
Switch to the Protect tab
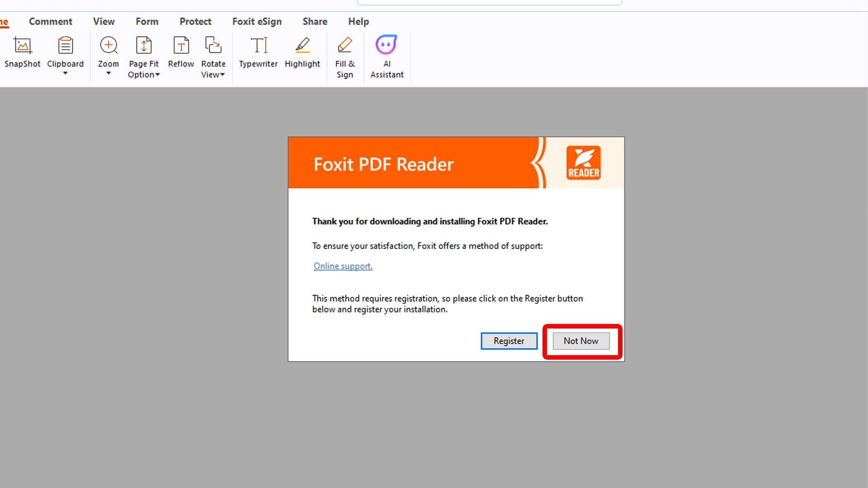pos(195,21)
